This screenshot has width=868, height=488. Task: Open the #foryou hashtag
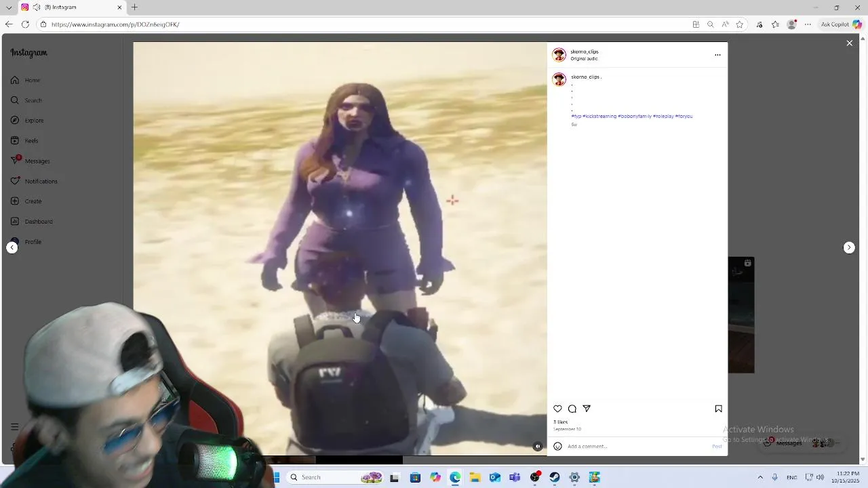[x=684, y=117]
